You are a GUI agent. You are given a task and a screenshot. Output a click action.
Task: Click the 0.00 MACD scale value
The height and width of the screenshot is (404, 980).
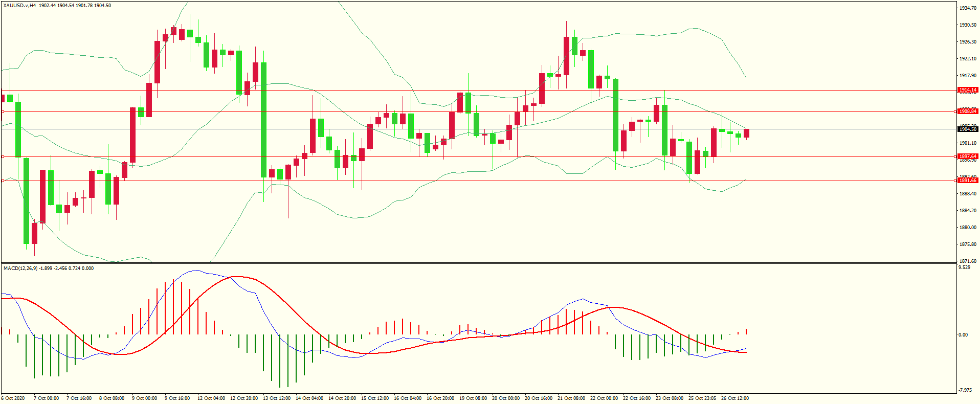click(x=963, y=335)
